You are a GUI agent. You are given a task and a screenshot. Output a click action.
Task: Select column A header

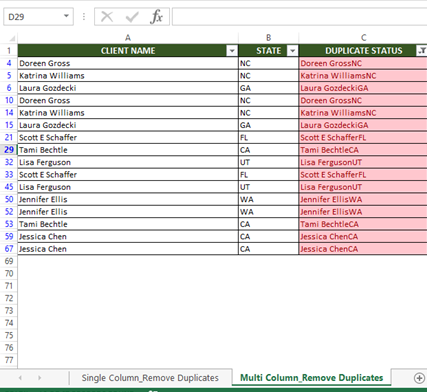click(x=128, y=38)
